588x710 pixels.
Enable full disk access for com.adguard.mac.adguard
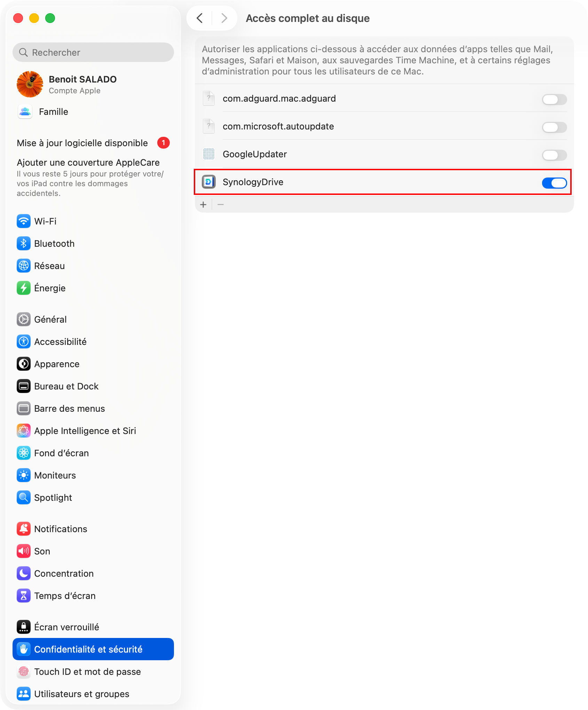554,99
